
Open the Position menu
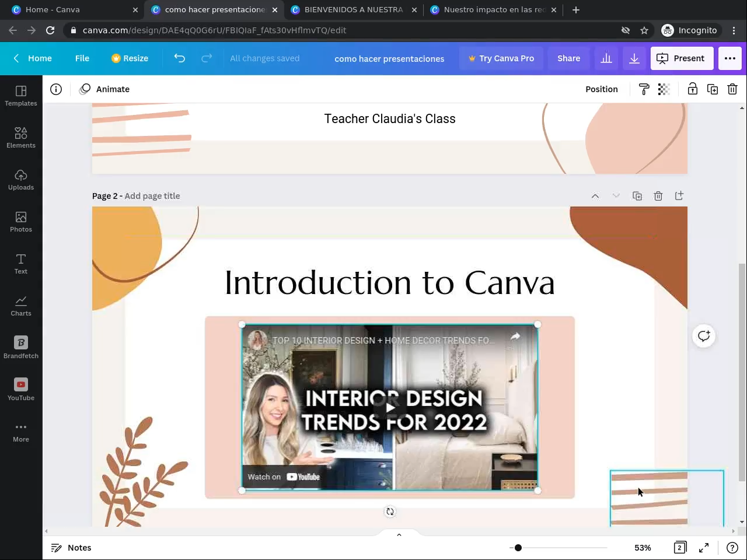[602, 89]
